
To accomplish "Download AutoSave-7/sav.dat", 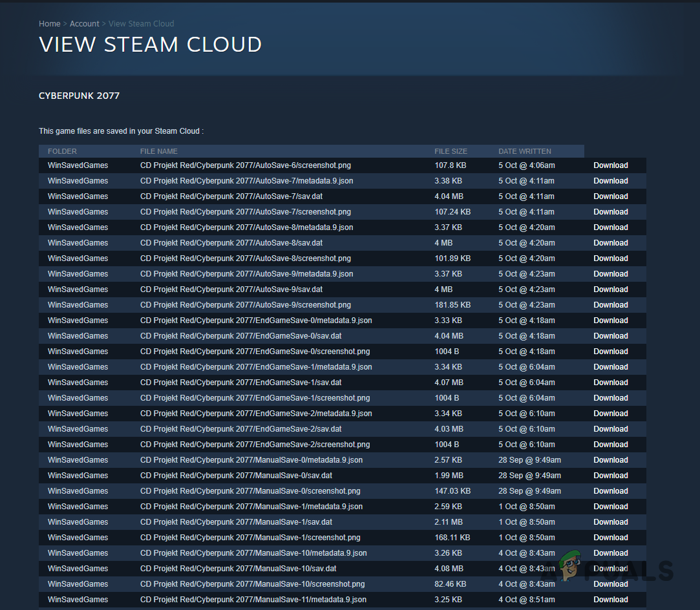I will coord(610,196).
